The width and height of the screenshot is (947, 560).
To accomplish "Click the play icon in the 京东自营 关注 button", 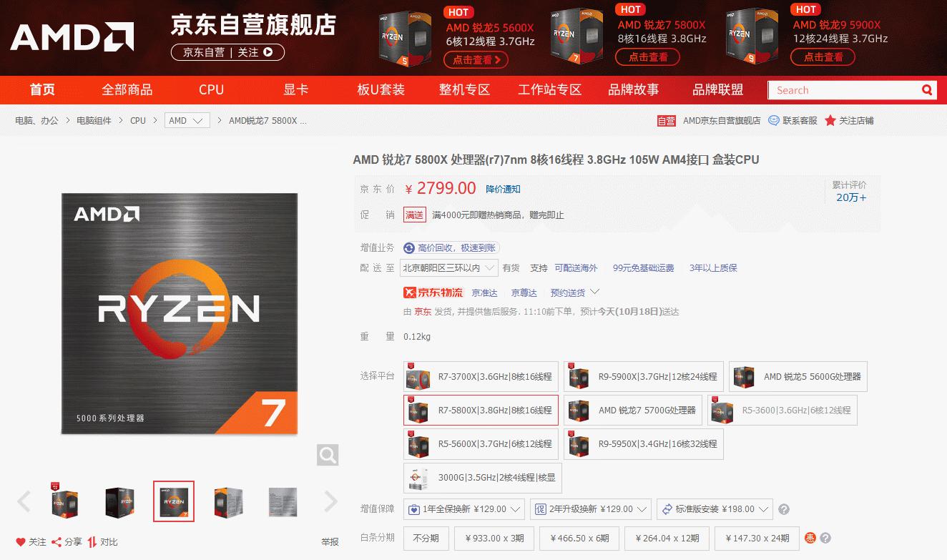I will (268, 52).
